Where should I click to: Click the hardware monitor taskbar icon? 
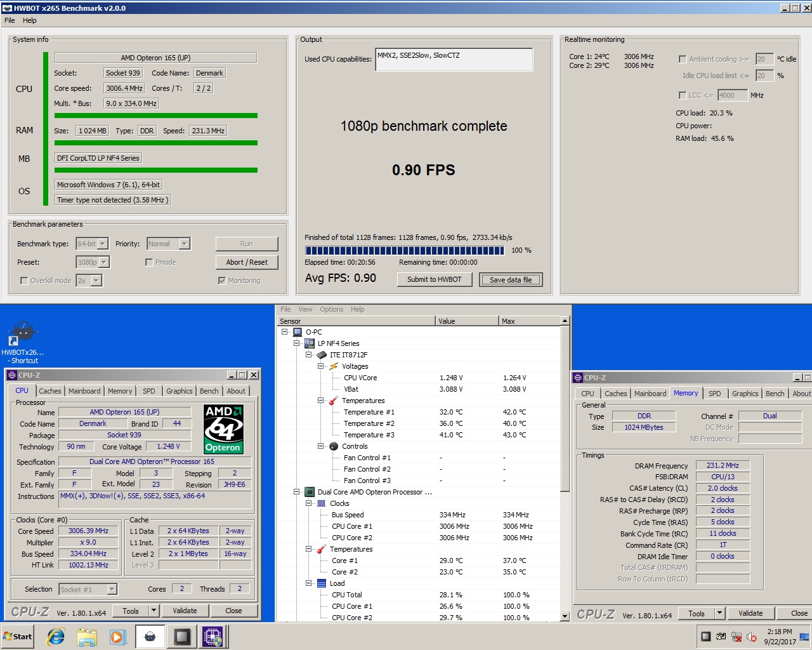pyautogui.click(x=181, y=637)
